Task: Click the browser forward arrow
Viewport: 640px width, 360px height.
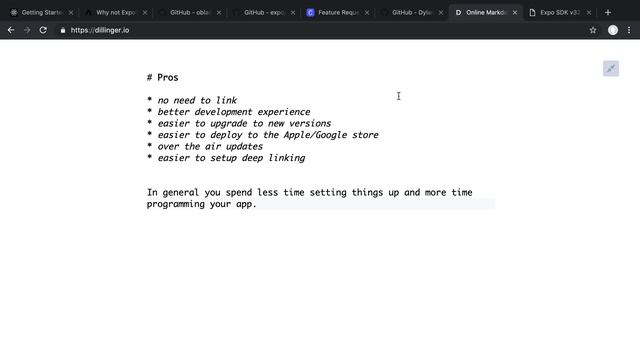Action: tap(27, 30)
